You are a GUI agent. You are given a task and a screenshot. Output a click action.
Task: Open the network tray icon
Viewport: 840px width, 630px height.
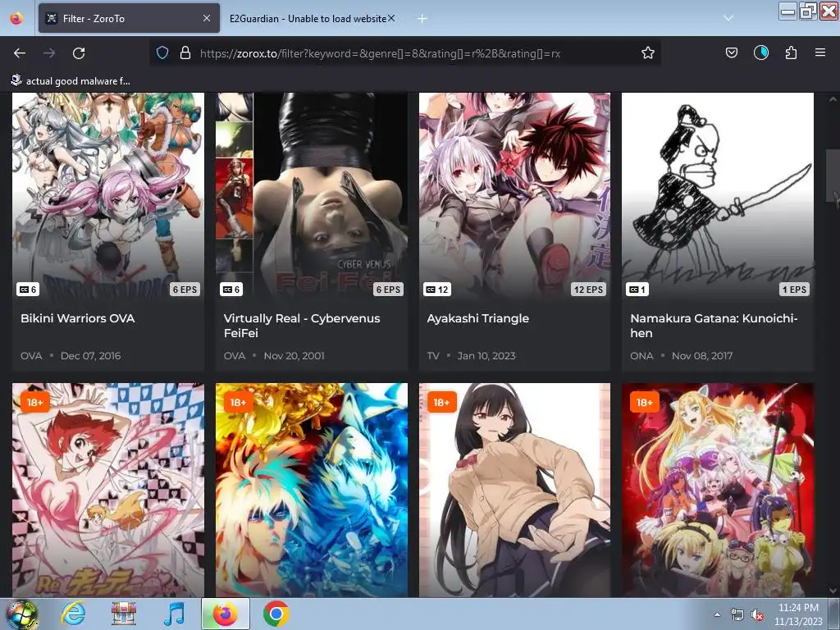click(x=737, y=615)
